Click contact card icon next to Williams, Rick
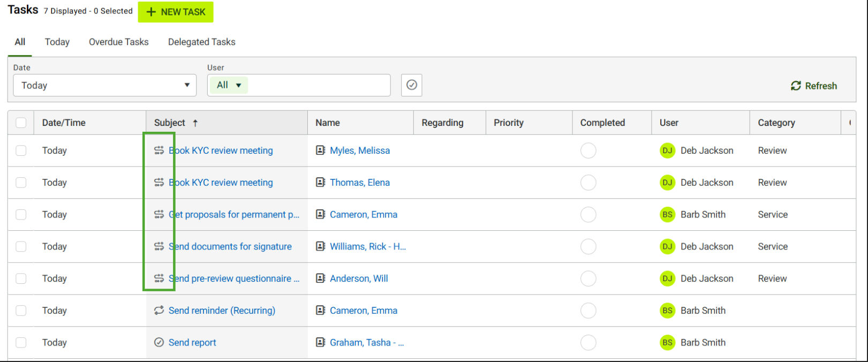The width and height of the screenshot is (868, 362). (x=320, y=246)
